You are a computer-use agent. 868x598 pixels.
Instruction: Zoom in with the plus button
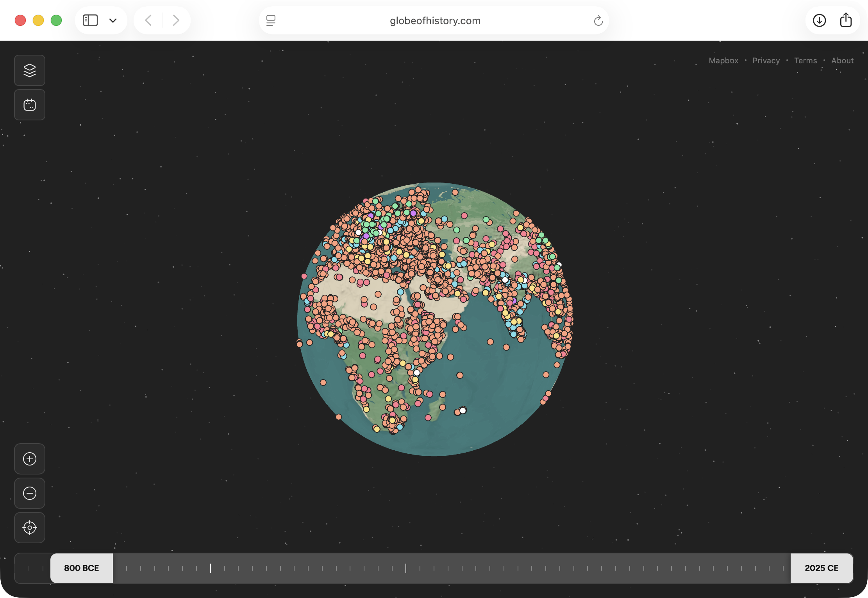(30, 459)
